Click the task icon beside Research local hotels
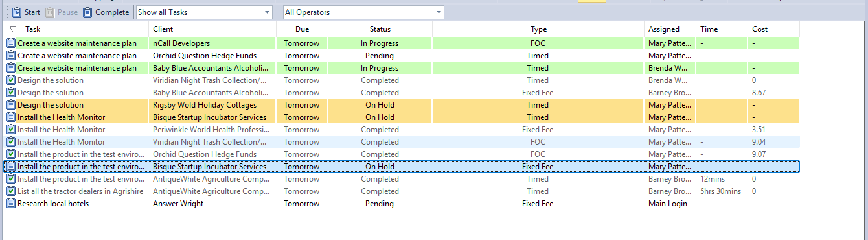Screen dimensions: 868x240 click(11, 204)
